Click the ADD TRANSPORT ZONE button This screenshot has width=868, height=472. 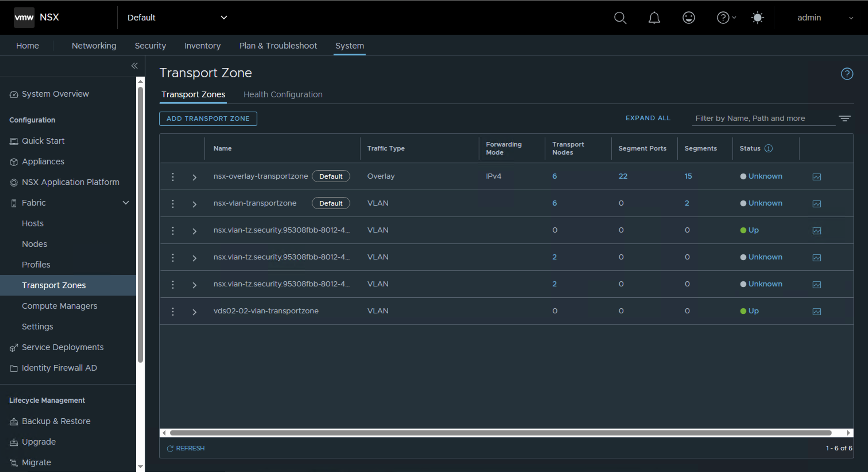point(208,119)
